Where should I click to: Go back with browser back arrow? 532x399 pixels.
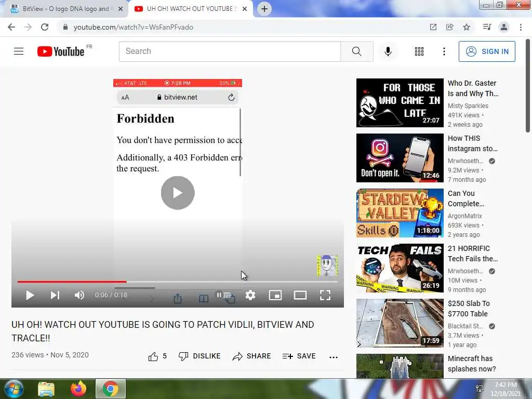(11, 27)
